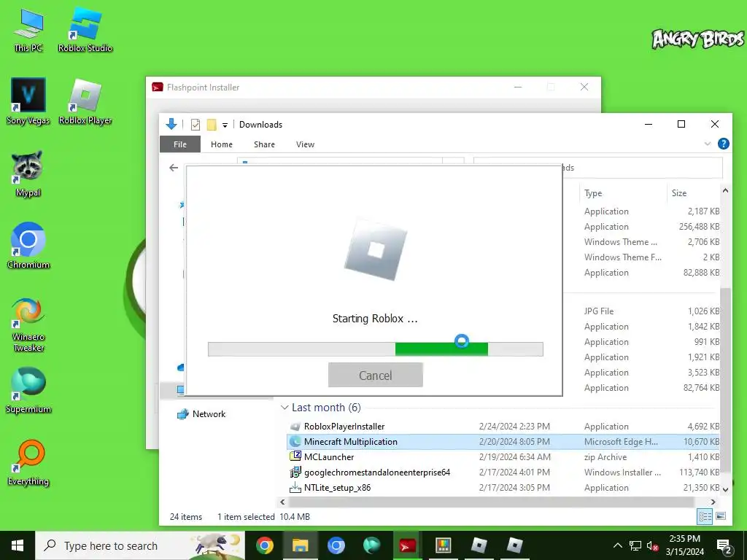Open the colorful TV app on taskbar
This screenshot has height=560, width=747.
point(443,545)
